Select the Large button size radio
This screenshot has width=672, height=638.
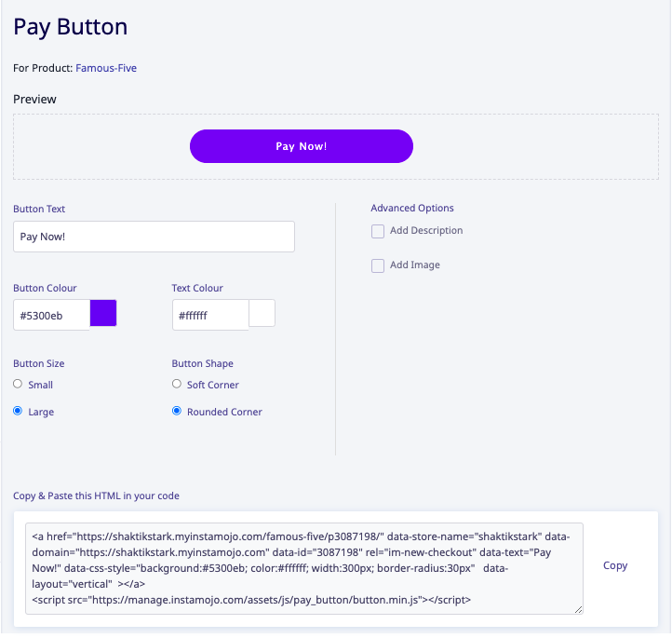[18, 411]
